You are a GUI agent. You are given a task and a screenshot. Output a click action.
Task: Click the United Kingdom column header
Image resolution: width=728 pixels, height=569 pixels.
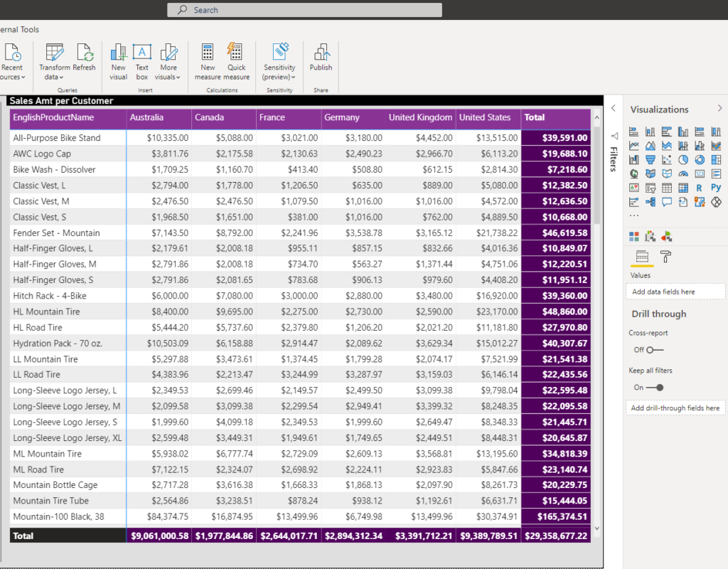point(420,117)
